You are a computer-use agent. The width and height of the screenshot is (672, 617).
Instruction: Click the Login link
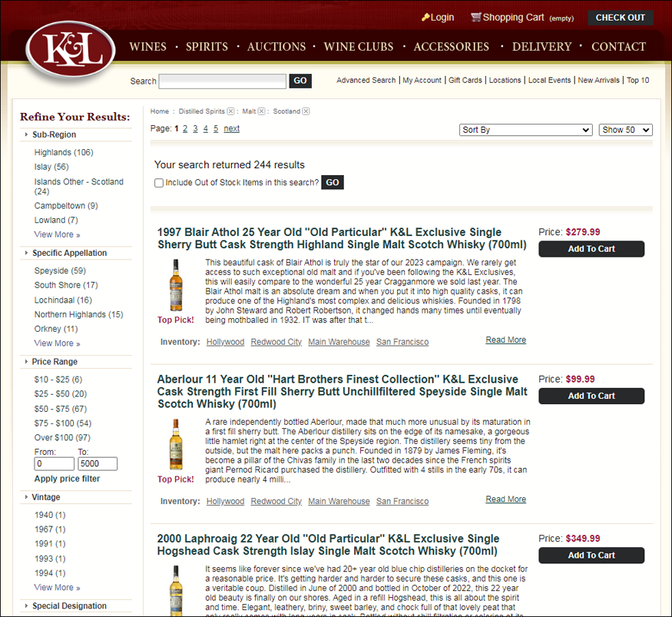click(442, 18)
